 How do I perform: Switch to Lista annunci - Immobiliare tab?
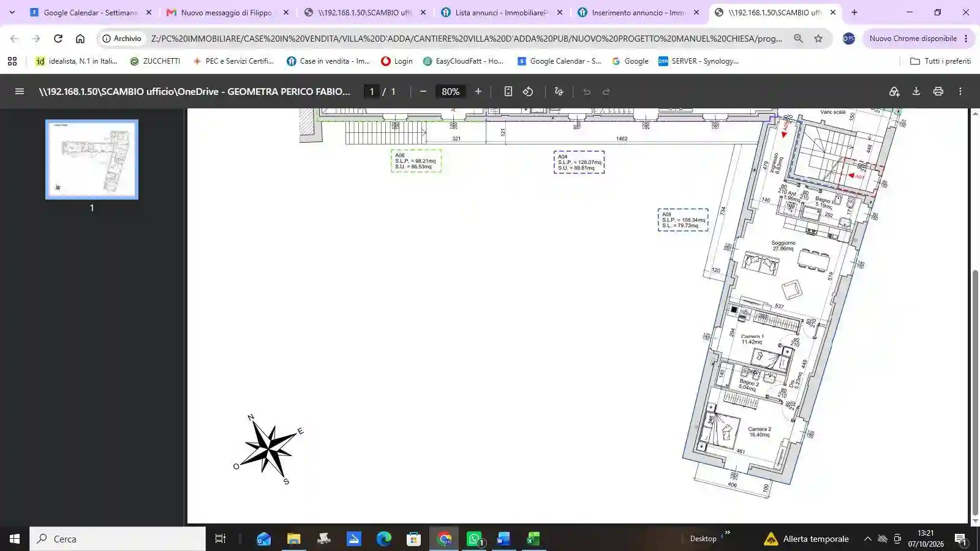point(502,12)
